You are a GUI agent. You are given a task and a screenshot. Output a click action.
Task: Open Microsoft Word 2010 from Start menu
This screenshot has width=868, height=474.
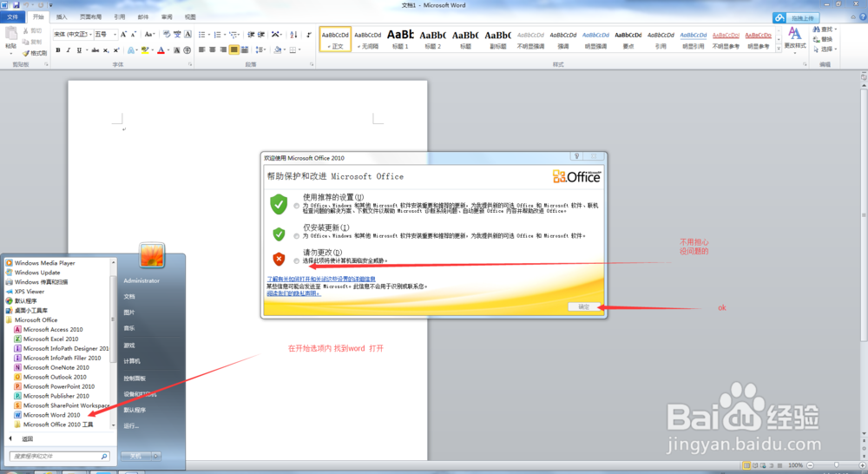tap(51, 415)
